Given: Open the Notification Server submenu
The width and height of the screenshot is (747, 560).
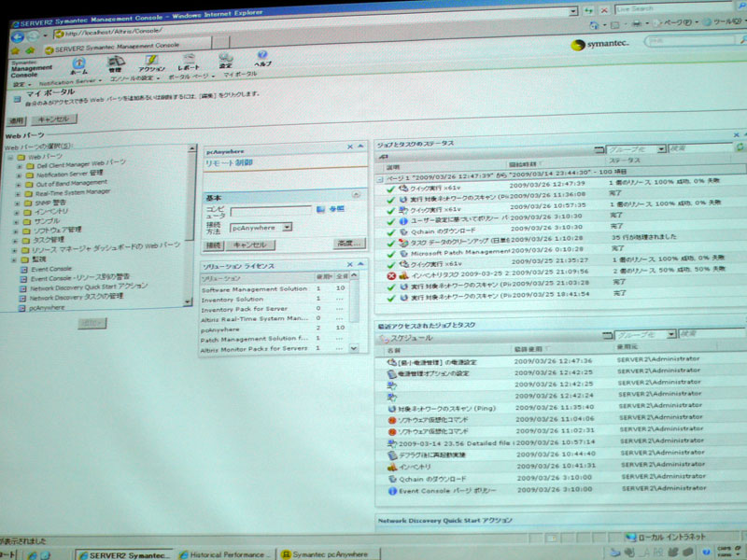Looking at the screenshot, I should [x=70, y=81].
